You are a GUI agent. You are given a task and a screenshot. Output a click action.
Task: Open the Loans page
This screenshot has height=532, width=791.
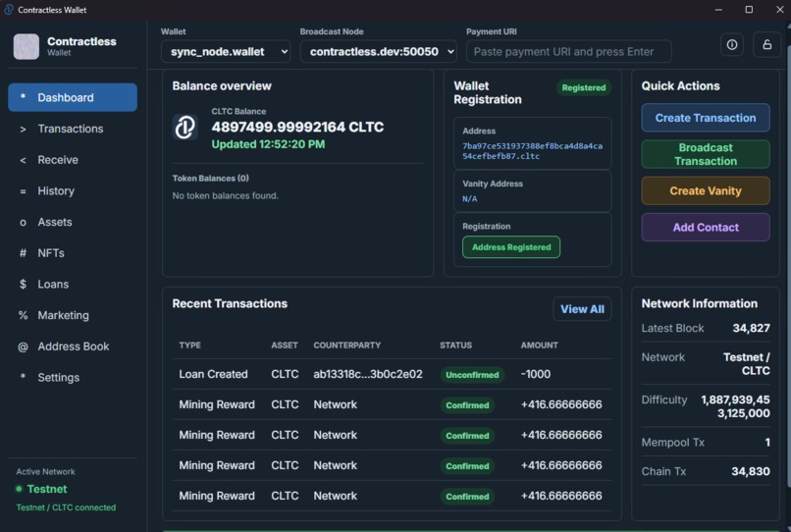click(x=73, y=285)
